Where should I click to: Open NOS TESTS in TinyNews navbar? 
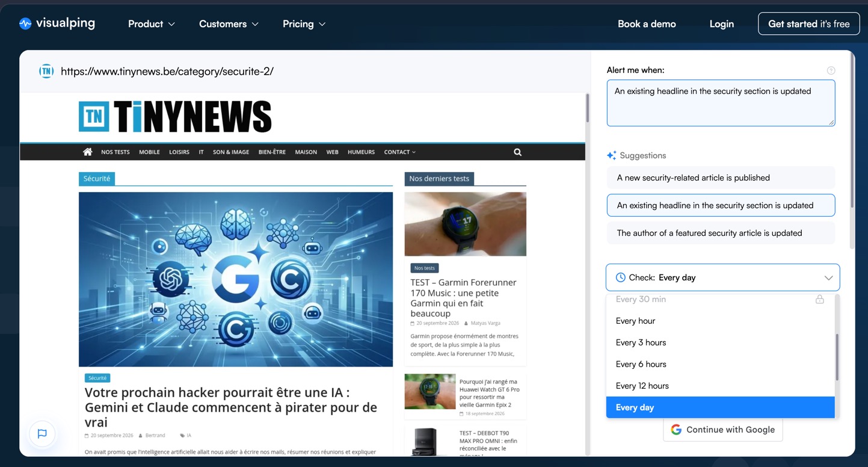click(115, 152)
